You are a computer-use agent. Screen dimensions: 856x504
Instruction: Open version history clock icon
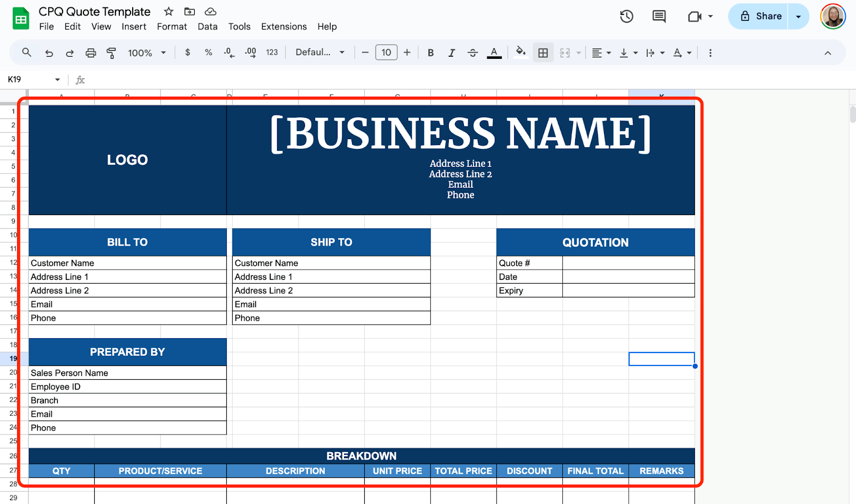[x=626, y=17]
